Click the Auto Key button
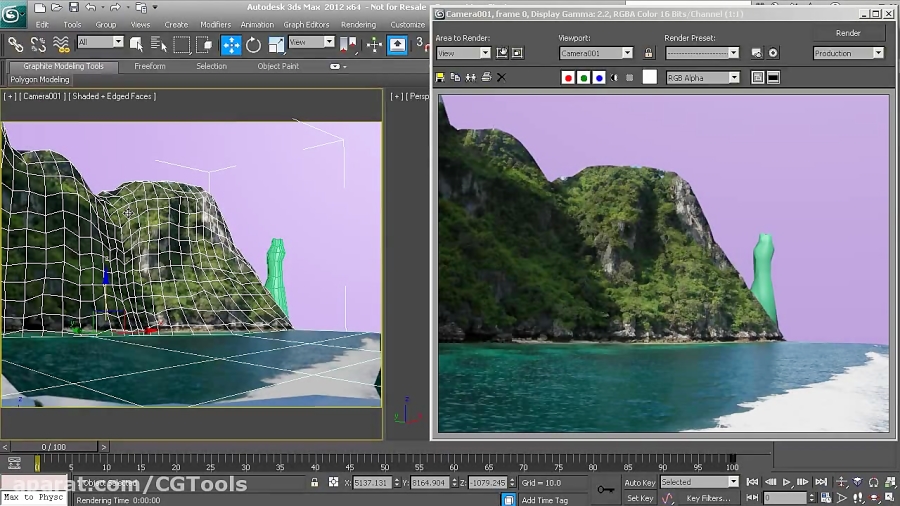 point(640,482)
